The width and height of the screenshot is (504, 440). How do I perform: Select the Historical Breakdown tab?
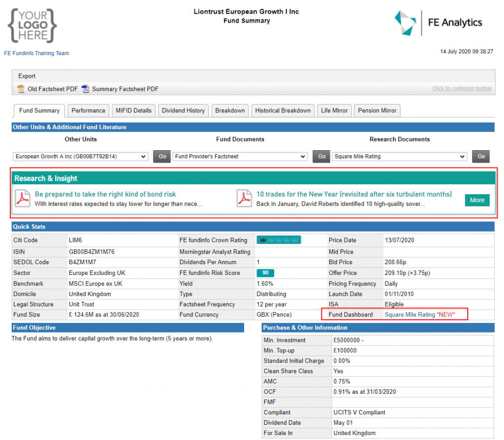(283, 110)
